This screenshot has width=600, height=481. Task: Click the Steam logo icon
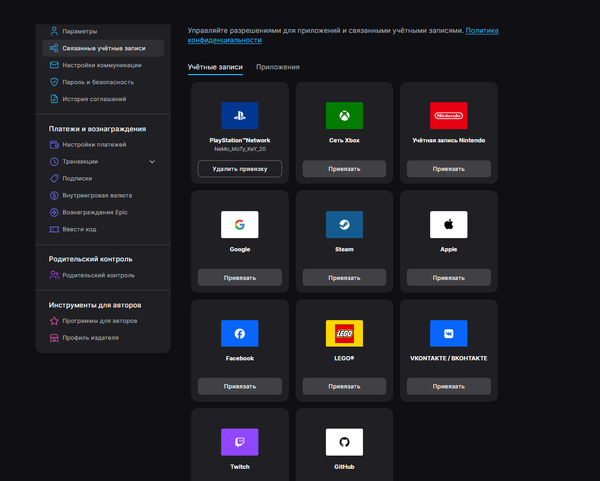coord(344,224)
